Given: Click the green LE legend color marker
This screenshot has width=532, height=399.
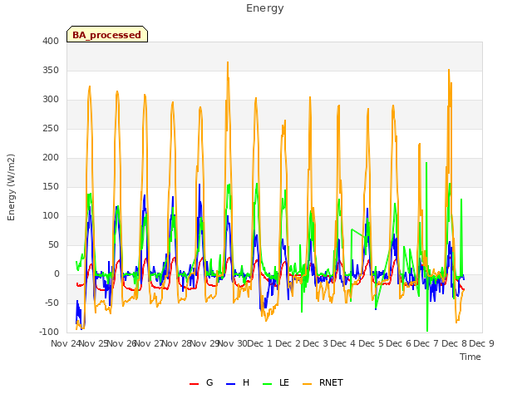Looking at the screenshot, I should pyautogui.click(x=268, y=384).
